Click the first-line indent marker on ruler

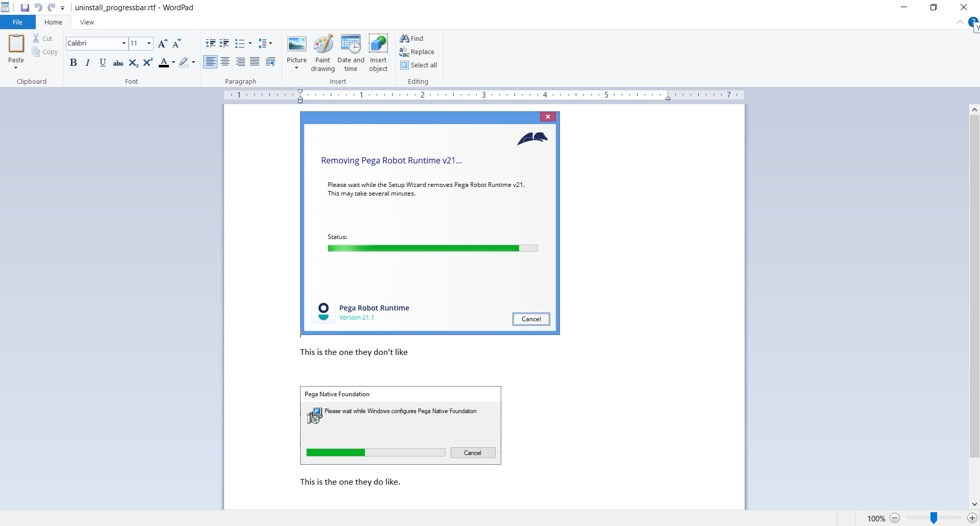(300, 91)
